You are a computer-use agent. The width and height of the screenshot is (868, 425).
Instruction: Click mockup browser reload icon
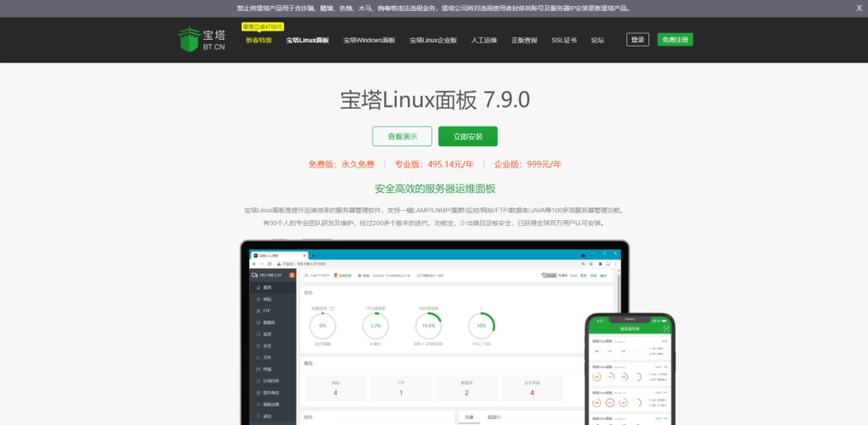270,264
